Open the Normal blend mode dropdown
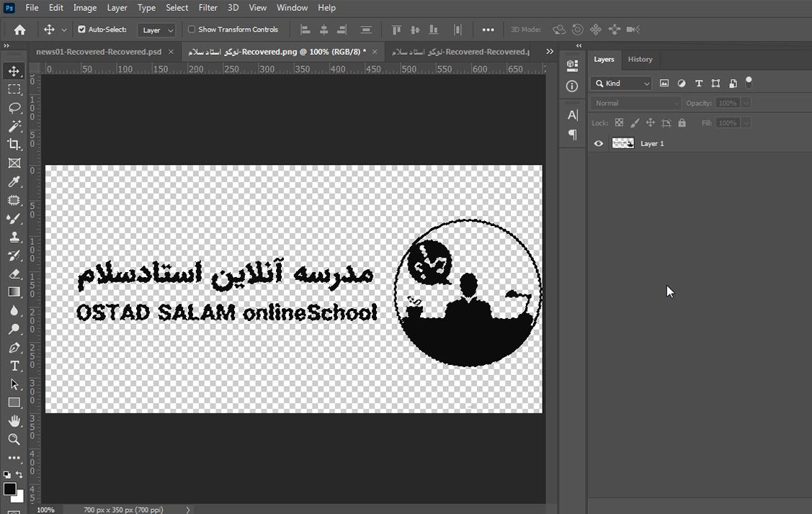This screenshot has height=514, width=812. click(635, 103)
